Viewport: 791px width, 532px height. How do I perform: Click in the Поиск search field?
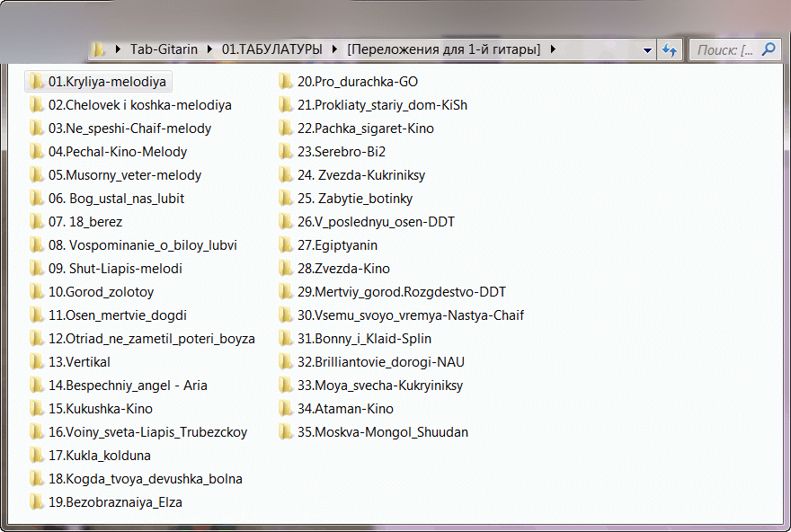point(724,50)
